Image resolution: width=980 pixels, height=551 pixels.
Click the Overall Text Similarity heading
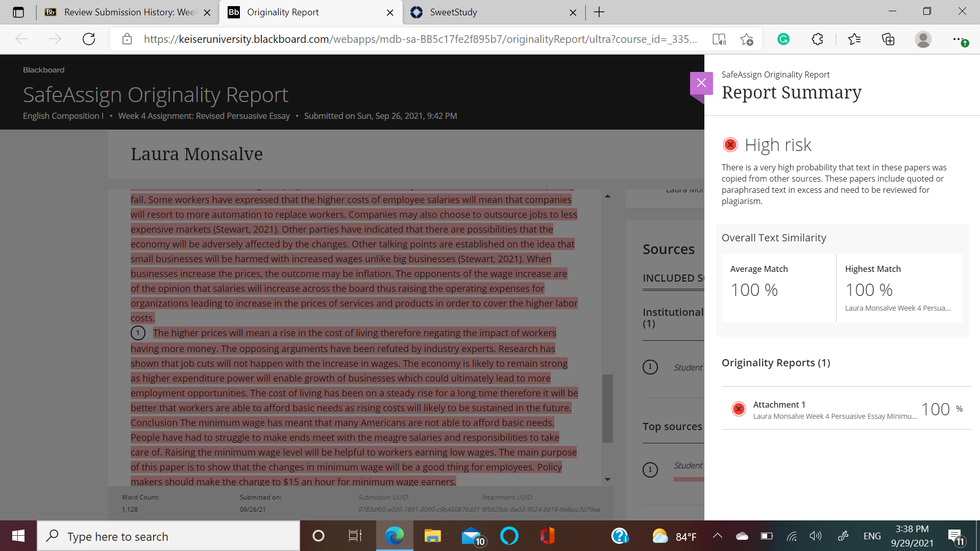tap(774, 238)
